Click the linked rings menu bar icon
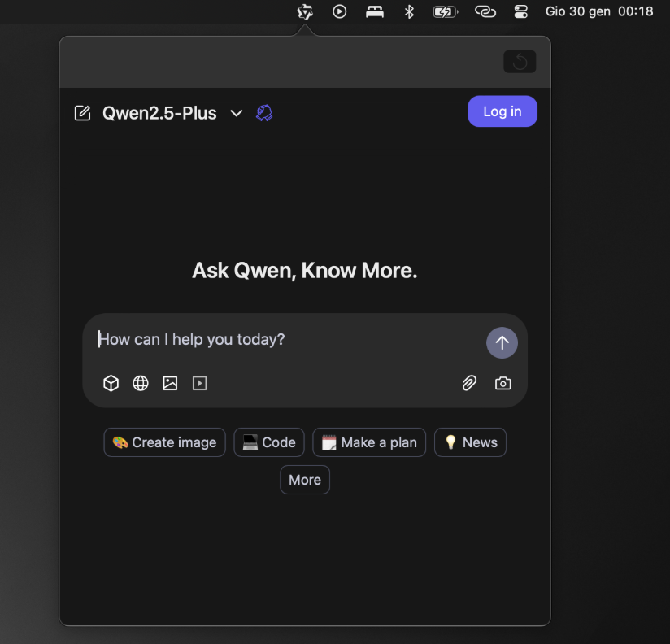 485,11
